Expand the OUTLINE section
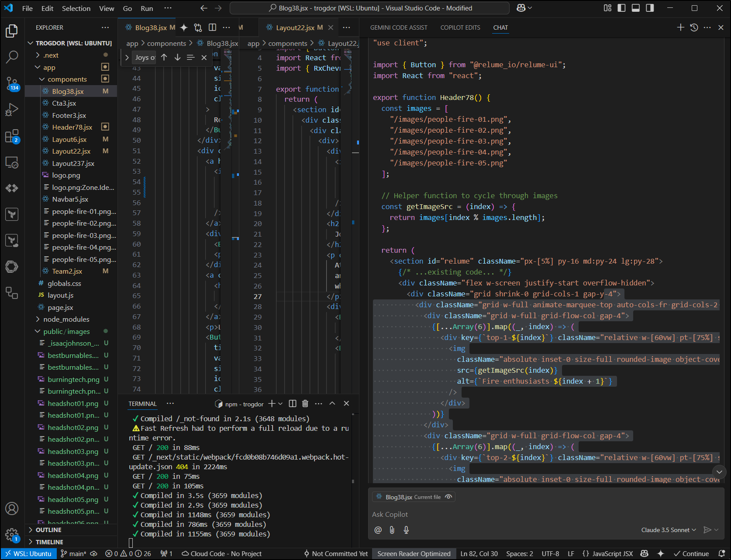Image resolution: width=731 pixels, height=560 pixels. tap(48, 530)
